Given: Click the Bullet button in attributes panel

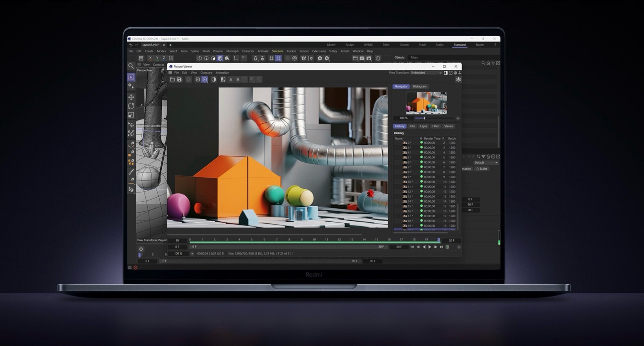Looking at the screenshot, I should point(482,169).
